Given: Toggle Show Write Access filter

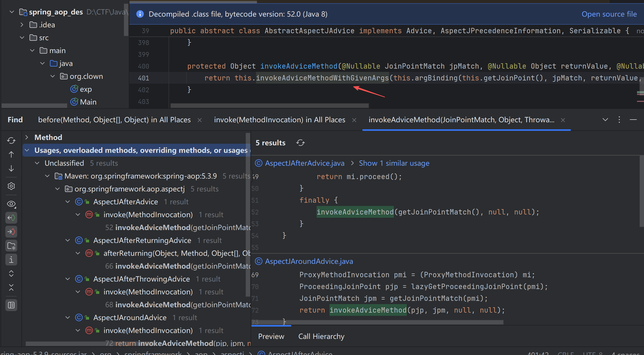Looking at the screenshot, I should click(11, 232).
